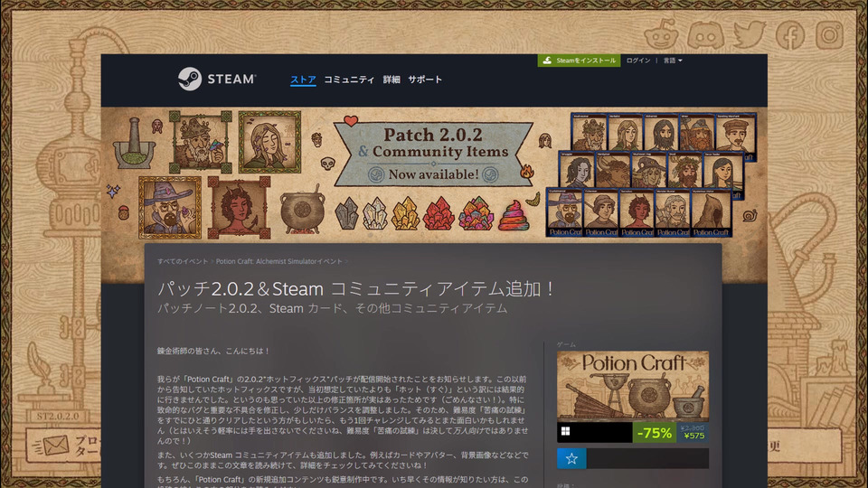Click the white crystal in banner
This screenshot has width=868, height=488.
[374, 214]
